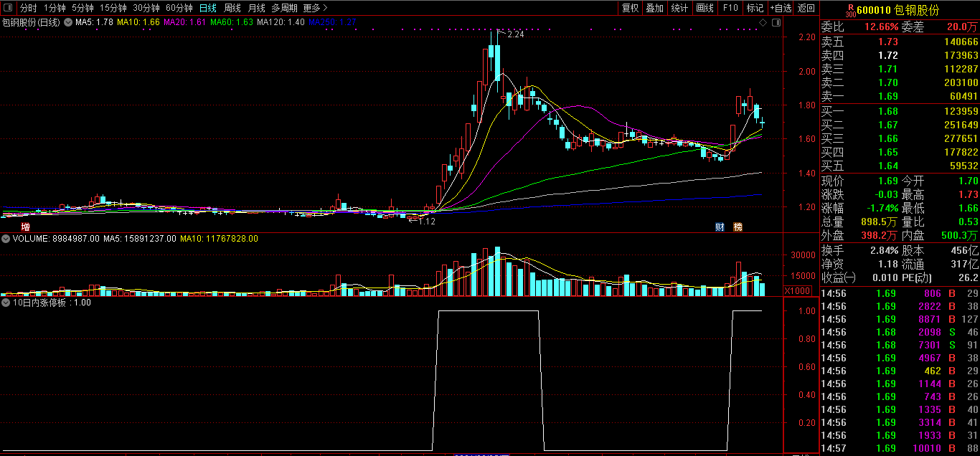Click the tick trade with volume 10010
Screen dimensions: 980x456
tap(900, 448)
